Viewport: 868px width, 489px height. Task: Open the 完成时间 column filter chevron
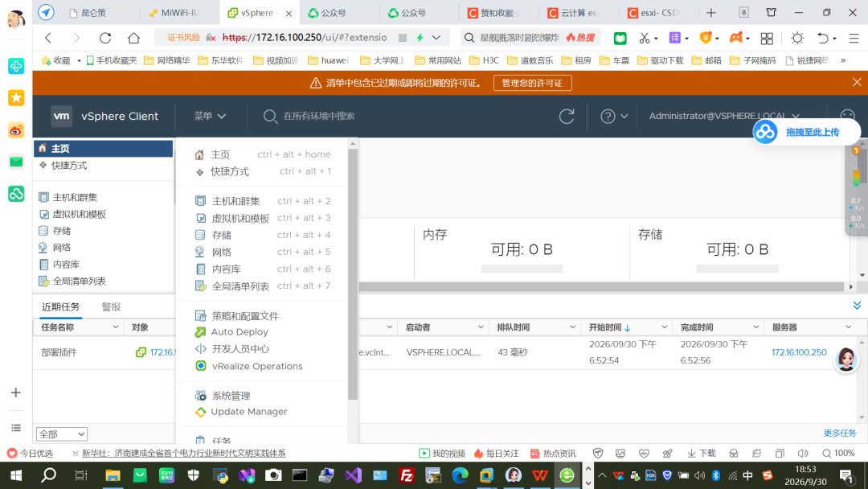tap(755, 327)
